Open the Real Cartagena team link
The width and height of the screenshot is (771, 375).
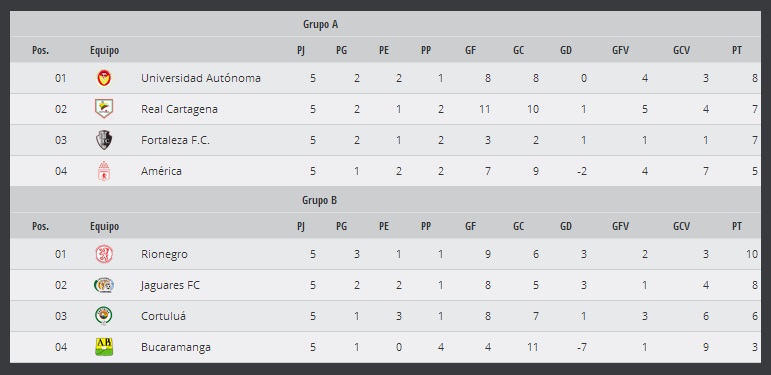[x=179, y=109]
